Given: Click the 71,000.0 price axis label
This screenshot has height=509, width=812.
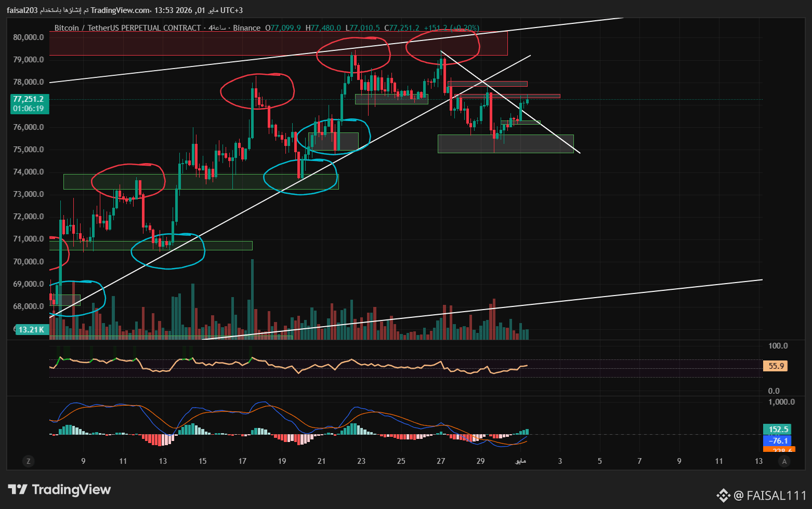Looking at the screenshot, I should click(29, 239).
